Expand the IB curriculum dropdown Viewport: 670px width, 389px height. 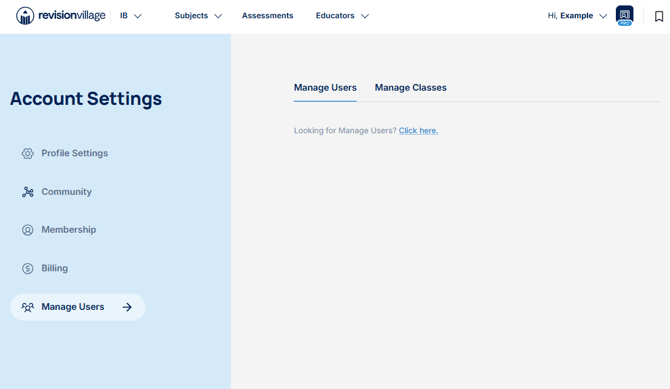tap(131, 16)
